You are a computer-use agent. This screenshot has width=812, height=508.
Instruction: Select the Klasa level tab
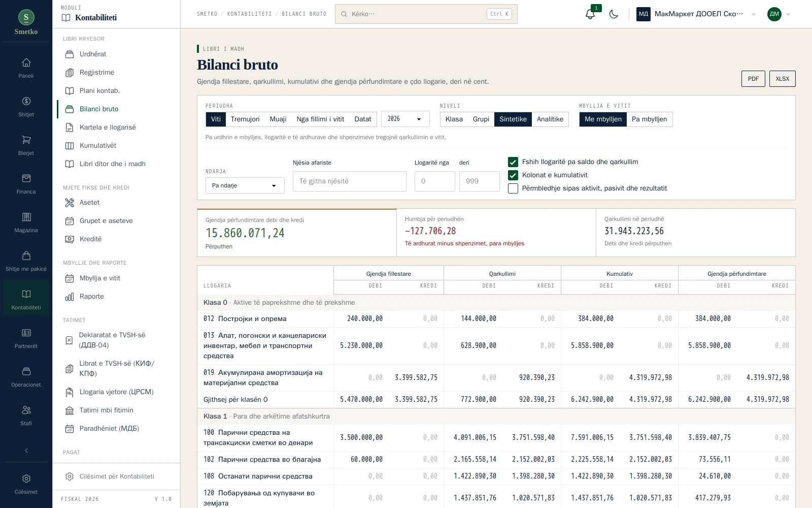coord(454,119)
